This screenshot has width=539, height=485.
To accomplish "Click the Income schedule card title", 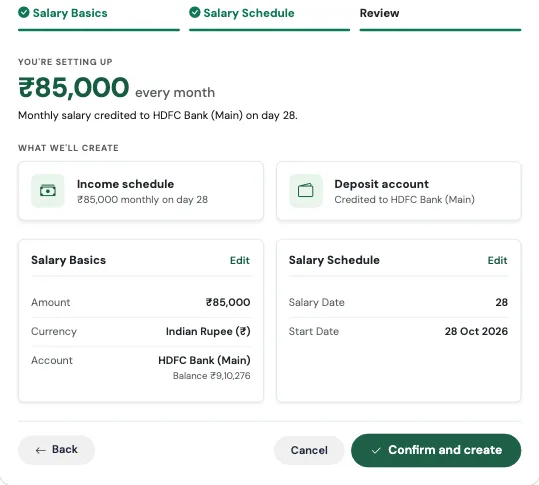I will pyautogui.click(x=125, y=184).
